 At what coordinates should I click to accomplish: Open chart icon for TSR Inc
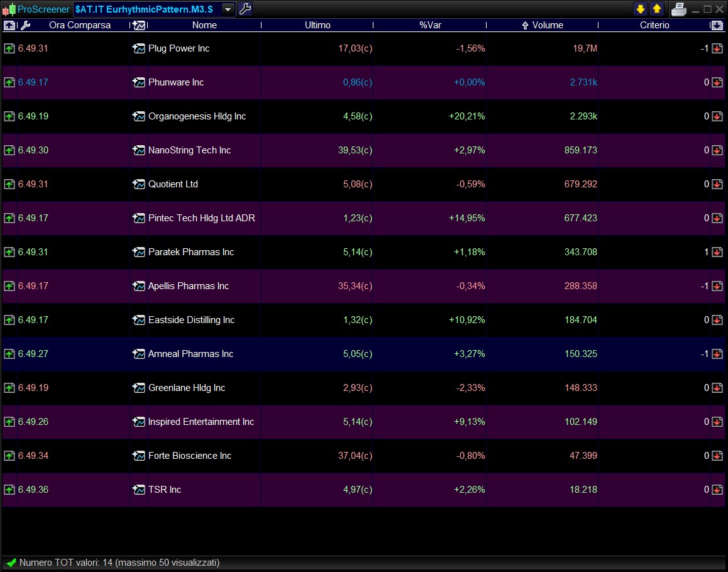(x=138, y=489)
